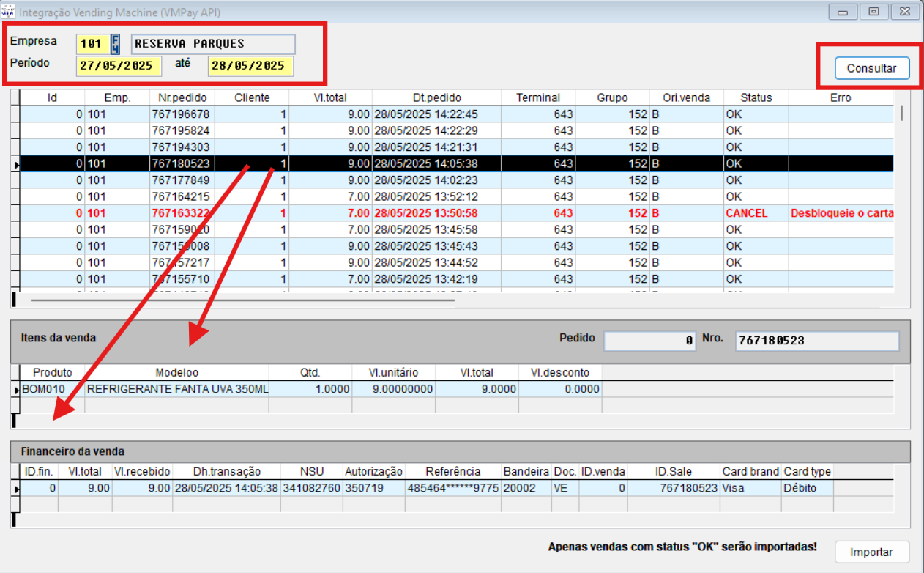Click the Empresa code field showing 101
Viewport: 924px width, 573px height.
click(x=92, y=44)
